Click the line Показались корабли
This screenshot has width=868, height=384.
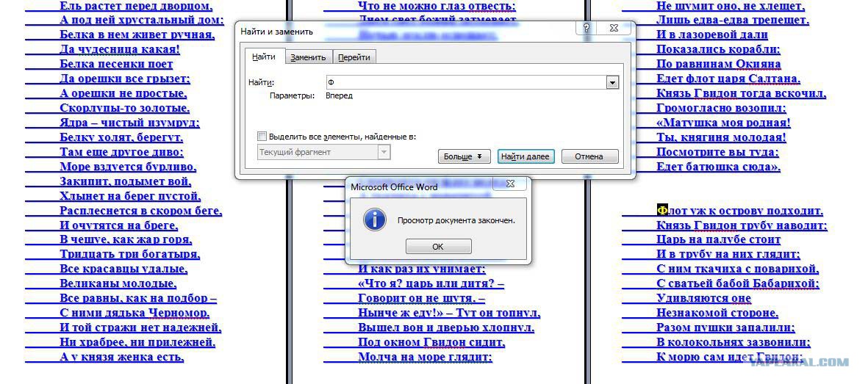[719, 49]
